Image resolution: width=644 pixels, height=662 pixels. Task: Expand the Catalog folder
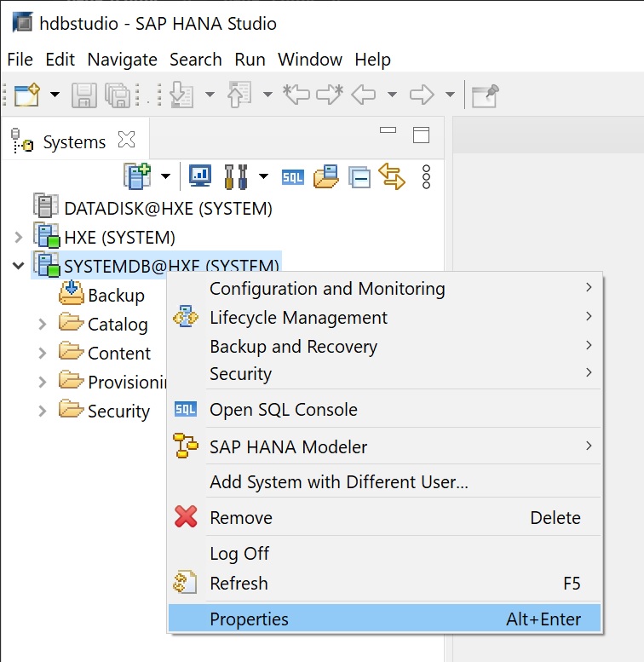[43, 324]
